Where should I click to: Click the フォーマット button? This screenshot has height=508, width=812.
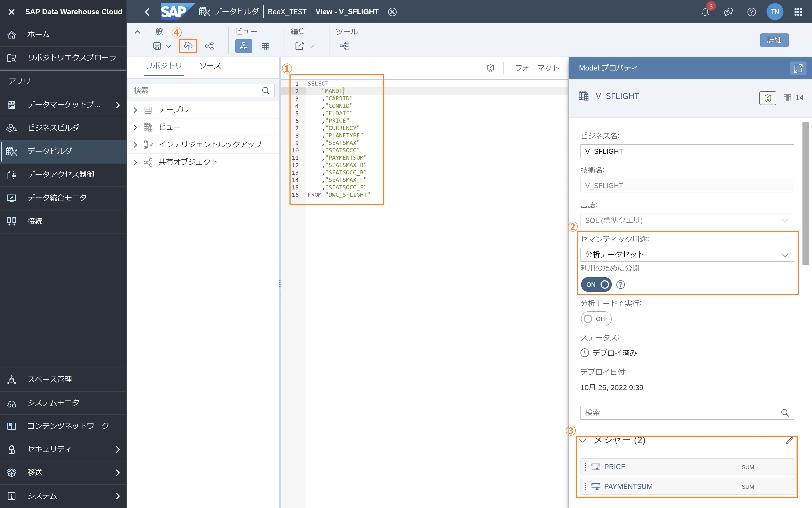point(537,68)
